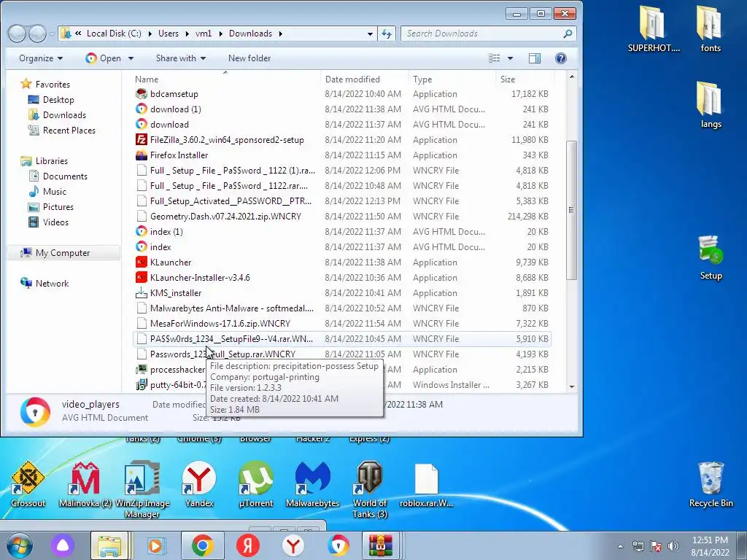Viewport: 747px width, 560px height.
Task: Select the index (1) HTML document
Action: pos(166,231)
